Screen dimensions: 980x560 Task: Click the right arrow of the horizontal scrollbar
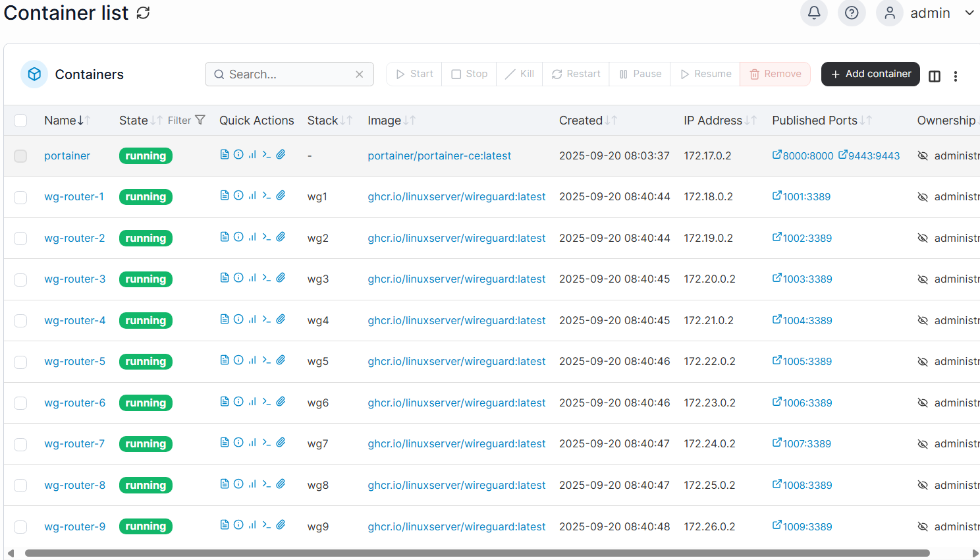(x=975, y=553)
